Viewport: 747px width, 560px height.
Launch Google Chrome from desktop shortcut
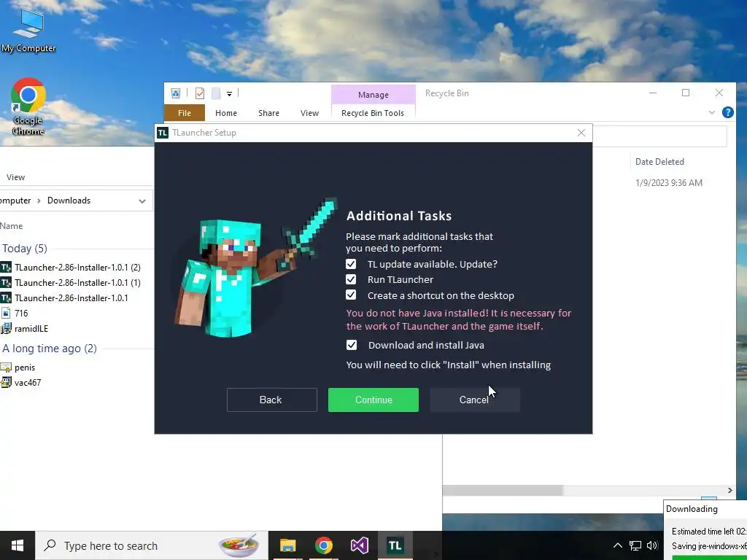click(28, 106)
